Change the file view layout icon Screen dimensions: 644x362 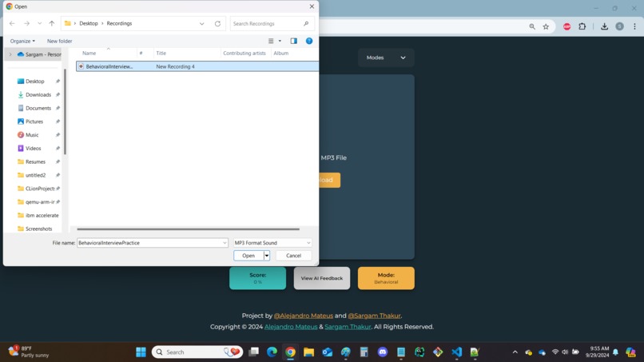tap(271, 41)
